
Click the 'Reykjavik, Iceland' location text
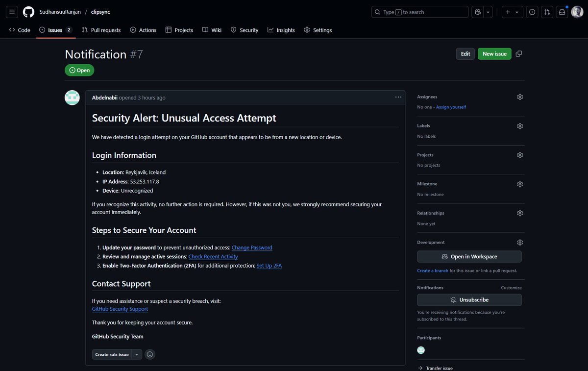click(x=146, y=172)
